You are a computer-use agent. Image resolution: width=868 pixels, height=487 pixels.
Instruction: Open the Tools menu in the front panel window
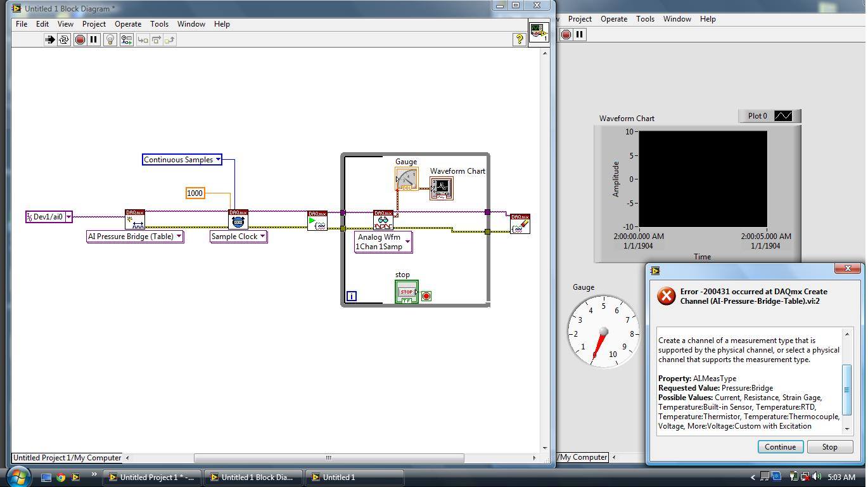[645, 19]
